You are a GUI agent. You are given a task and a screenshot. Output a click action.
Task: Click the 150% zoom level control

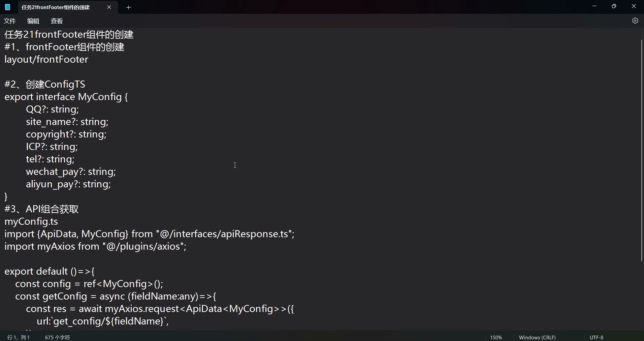(496, 337)
